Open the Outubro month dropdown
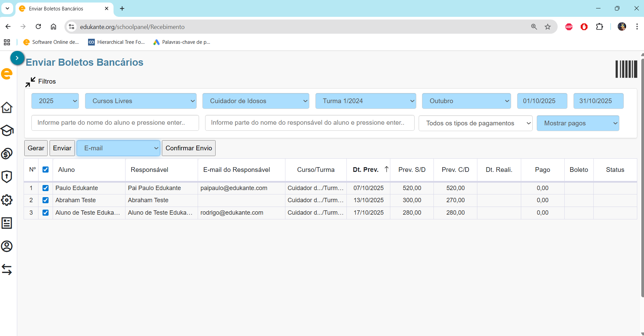644x336 pixels. [x=466, y=101]
